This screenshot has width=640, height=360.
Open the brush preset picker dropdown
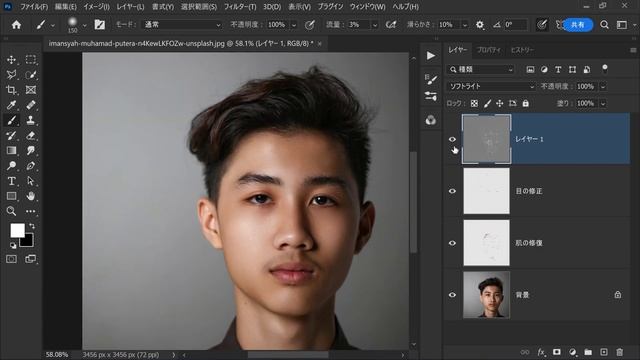point(84,25)
